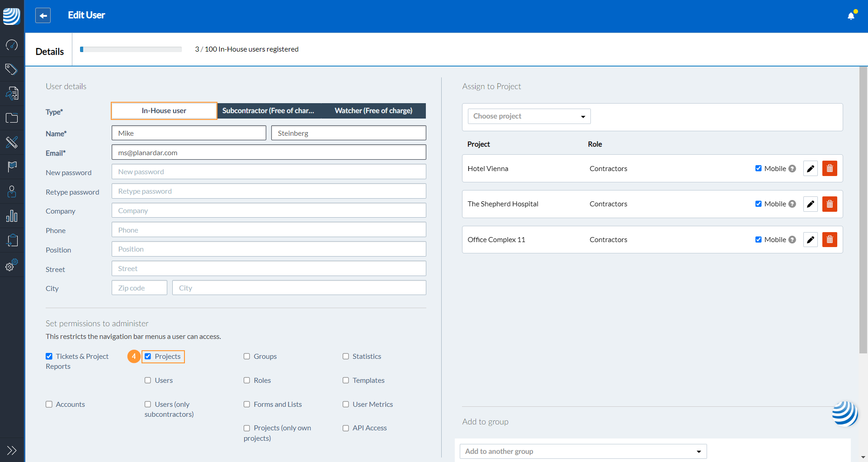
Task: Enable the Groups permission checkbox
Action: click(247, 357)
